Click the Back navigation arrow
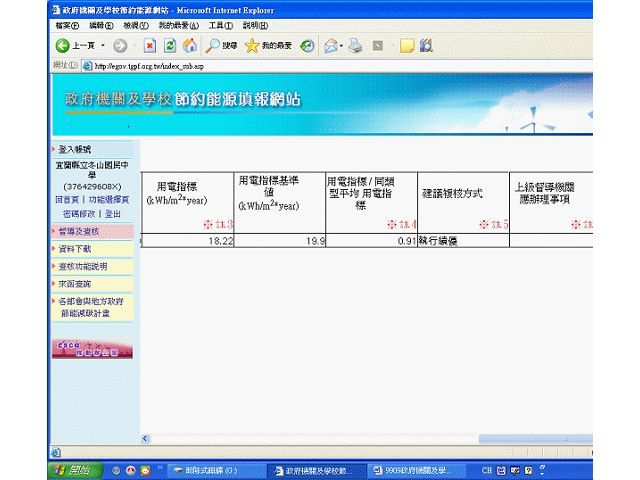Screen dimensions: 640x480 [x=63, y=46]
